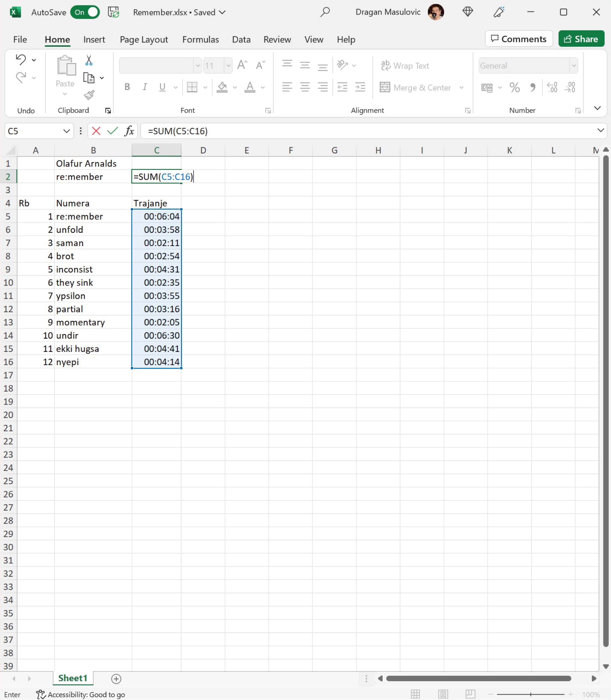Add a new sheet with plus icon
Screen dimensions: 611x700
[116, 679]
